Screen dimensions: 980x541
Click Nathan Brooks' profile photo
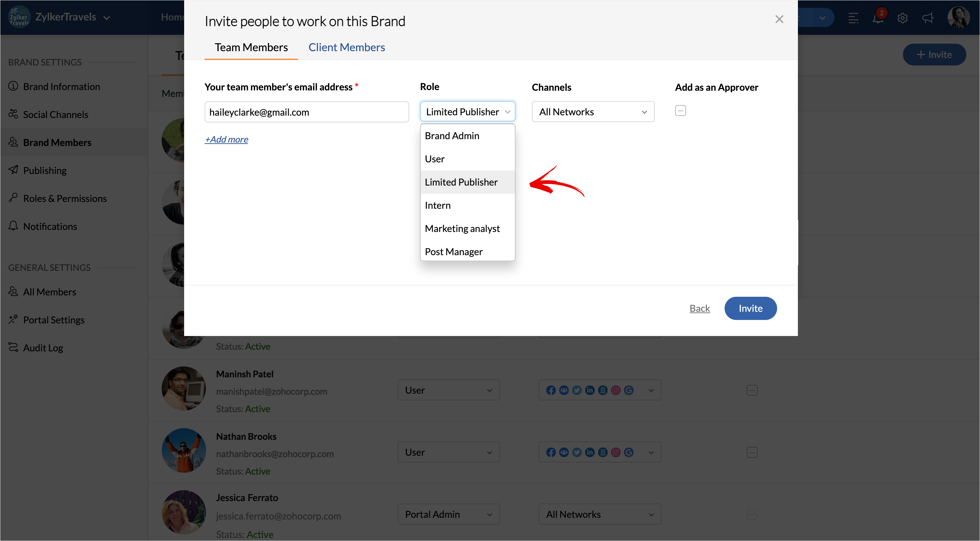(184, 451)
